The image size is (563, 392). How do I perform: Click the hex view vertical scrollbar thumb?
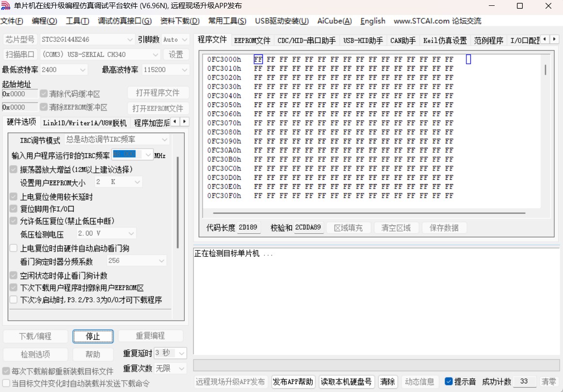[x=545, y=70]
